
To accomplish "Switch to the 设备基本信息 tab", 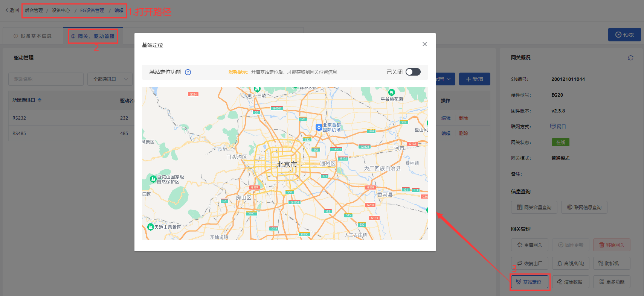I will (x=33, y=36).
